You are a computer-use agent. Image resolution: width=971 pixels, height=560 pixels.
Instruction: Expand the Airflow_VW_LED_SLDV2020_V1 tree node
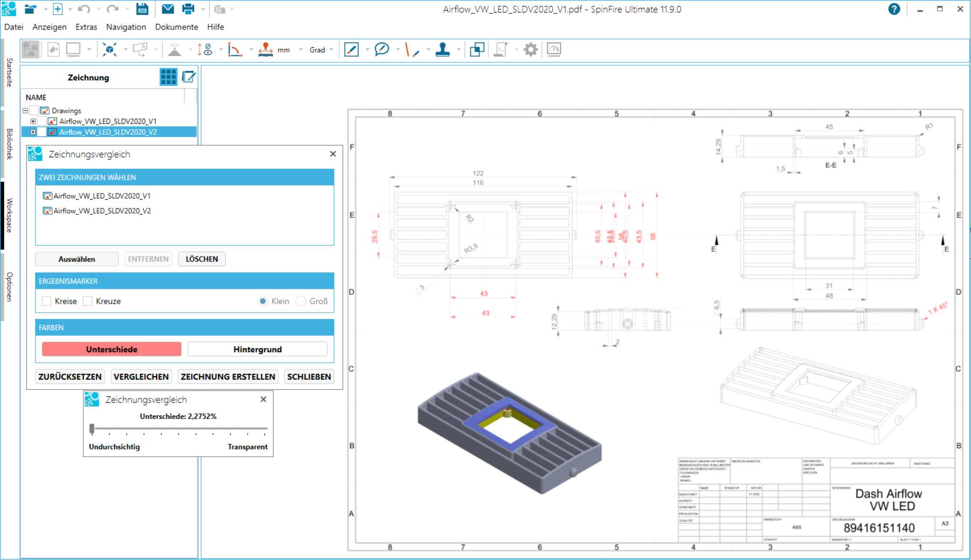(x=33, y=122)
